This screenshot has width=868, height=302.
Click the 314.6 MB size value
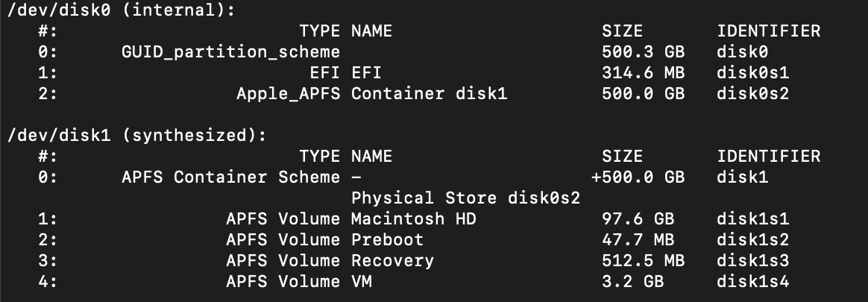[643, 73]
